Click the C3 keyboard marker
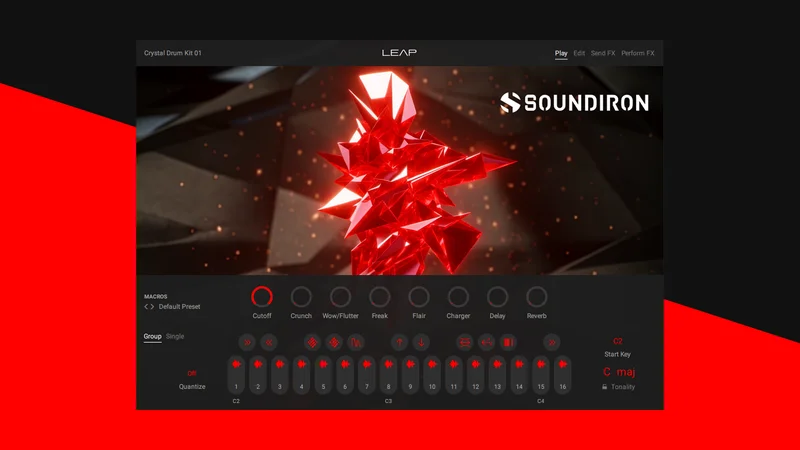 pos(388,401)
